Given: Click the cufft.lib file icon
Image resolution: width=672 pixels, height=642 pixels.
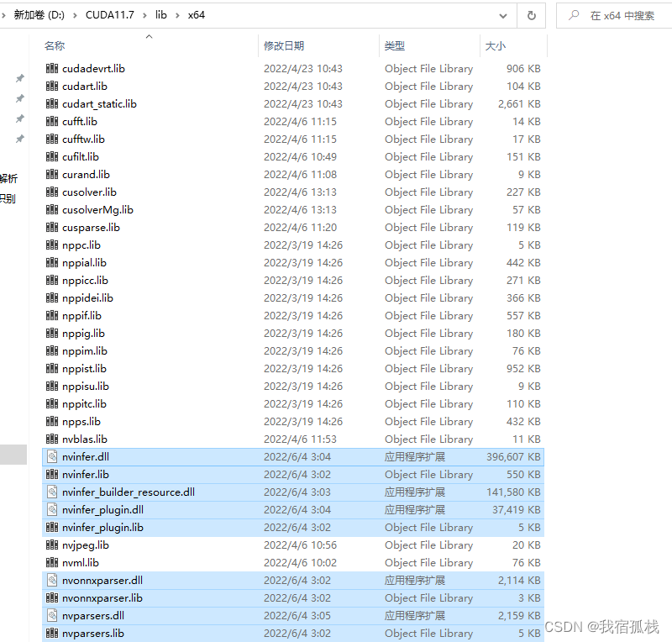Looking at the screenshot, I should click(52, 121).
